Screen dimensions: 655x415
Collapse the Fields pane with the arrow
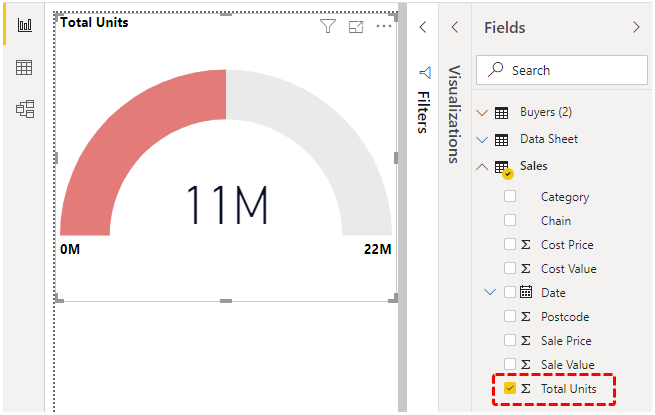(636, 28)
